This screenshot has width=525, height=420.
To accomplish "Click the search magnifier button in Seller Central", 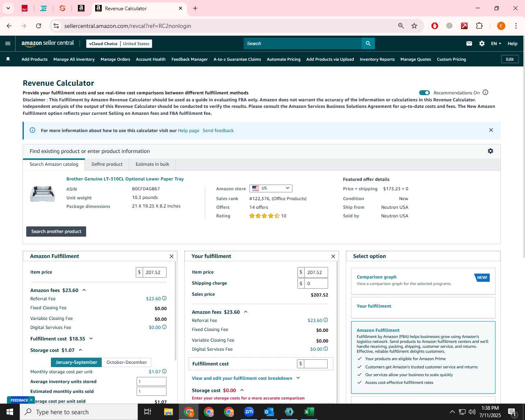I will (368, 43).
